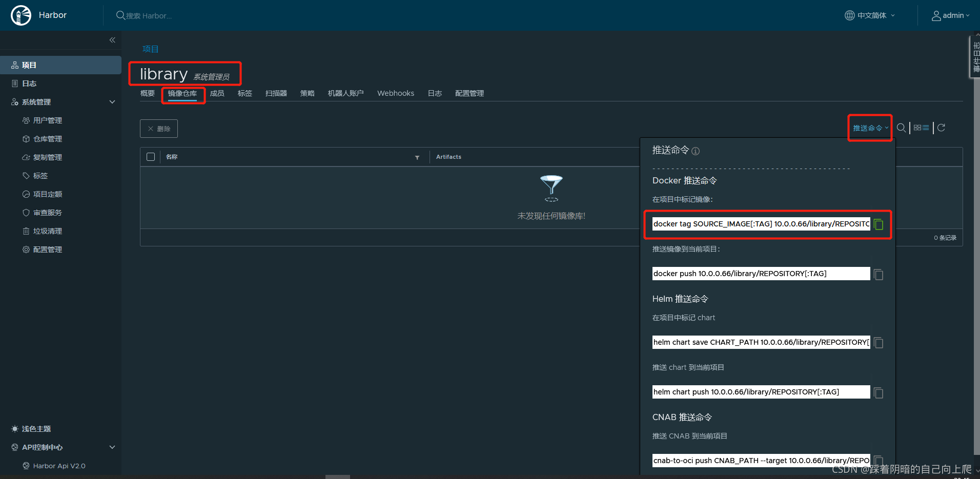Collapse the API控制中心 section chevron
The height and width of the screenshot is (479, 980).
tap(112, 447)
